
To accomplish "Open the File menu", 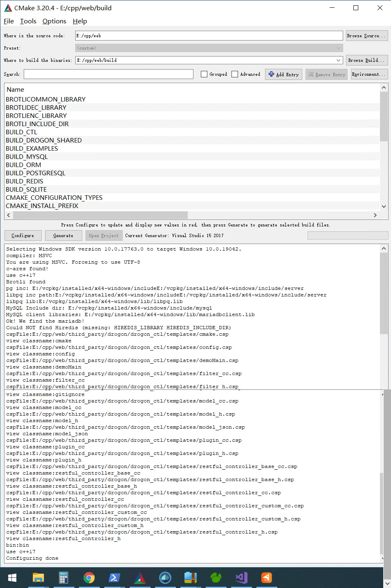I will pyautogui.click(x=9, y=21).
